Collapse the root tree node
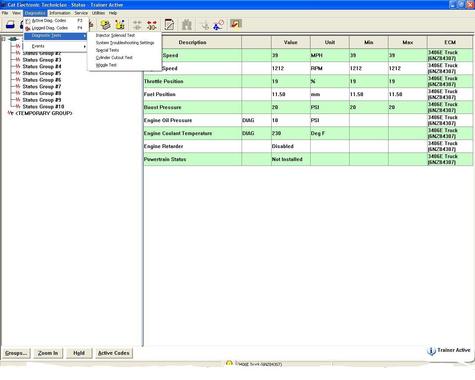 (4, 39)
